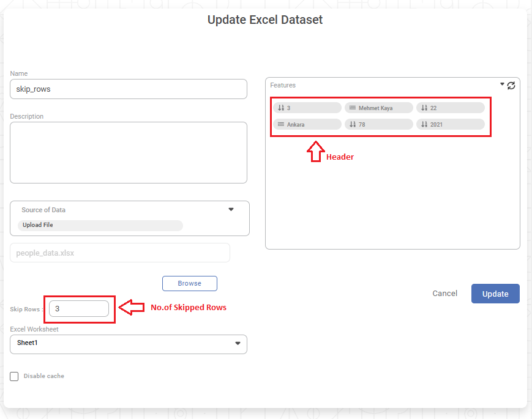The image size is (532, 419).
Task: Click the numeric sort icon on feature 3
Action: 281,108
